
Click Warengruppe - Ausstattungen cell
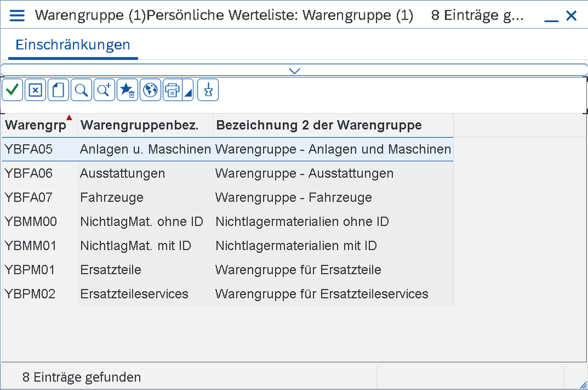tap(333, 173)
